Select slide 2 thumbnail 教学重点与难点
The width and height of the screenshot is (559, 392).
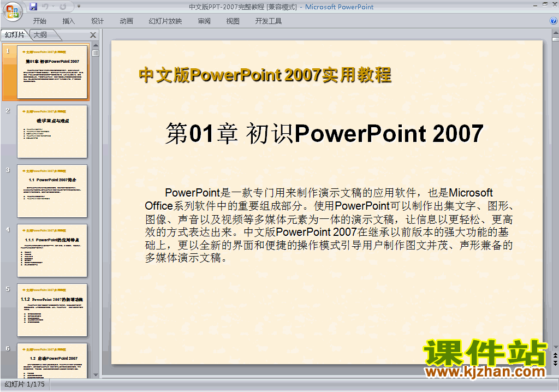[x=52, y=131]
